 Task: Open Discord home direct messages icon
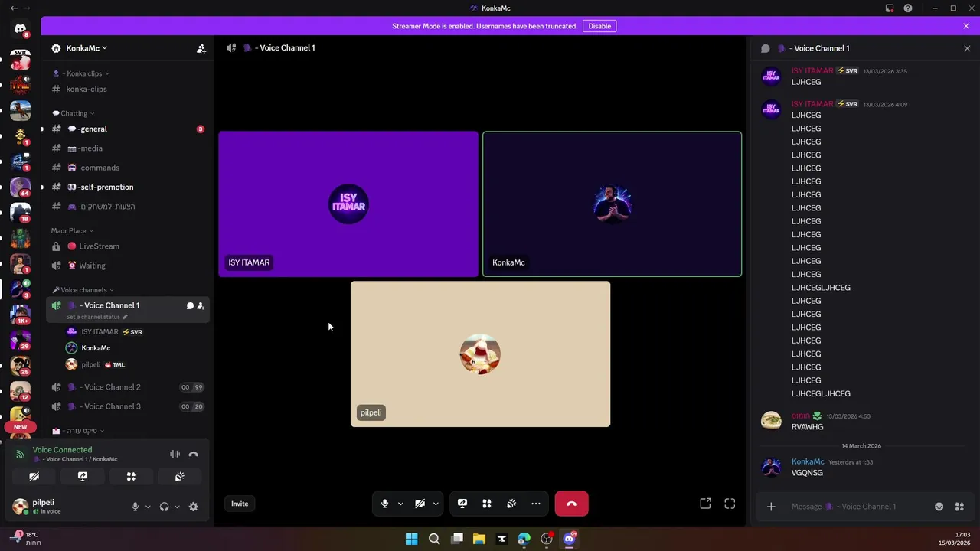pos(20,29)
